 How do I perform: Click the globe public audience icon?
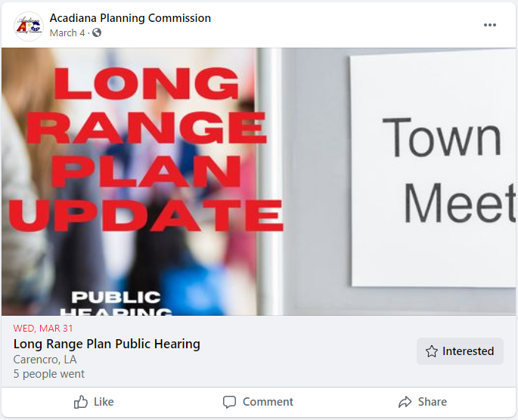point(97,33)
